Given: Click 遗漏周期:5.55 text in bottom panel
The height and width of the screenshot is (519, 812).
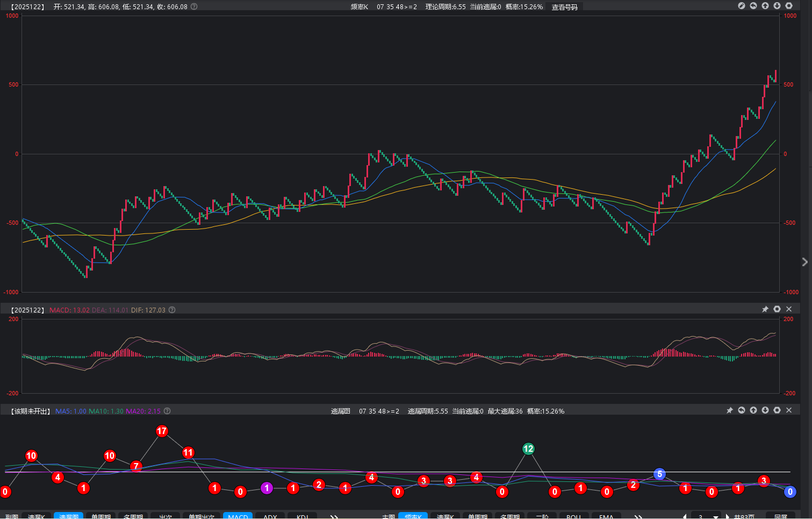Looking at the screenshot, I should click(428, 411).
